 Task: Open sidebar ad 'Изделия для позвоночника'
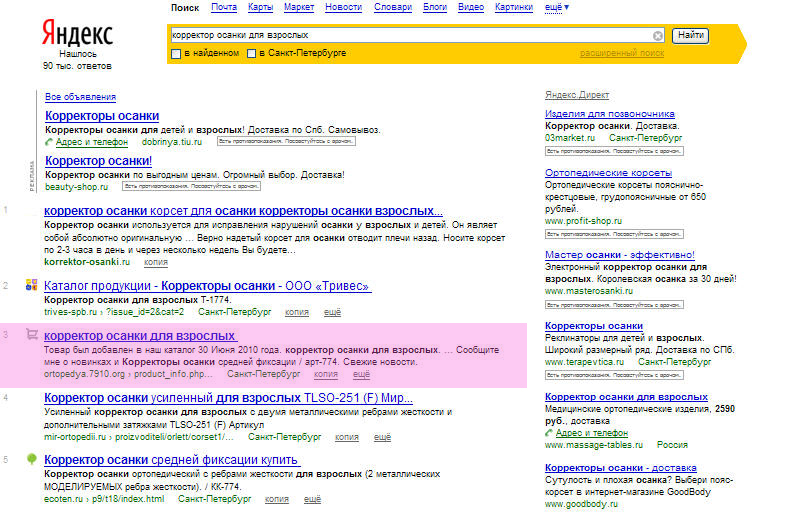point(610,114)
